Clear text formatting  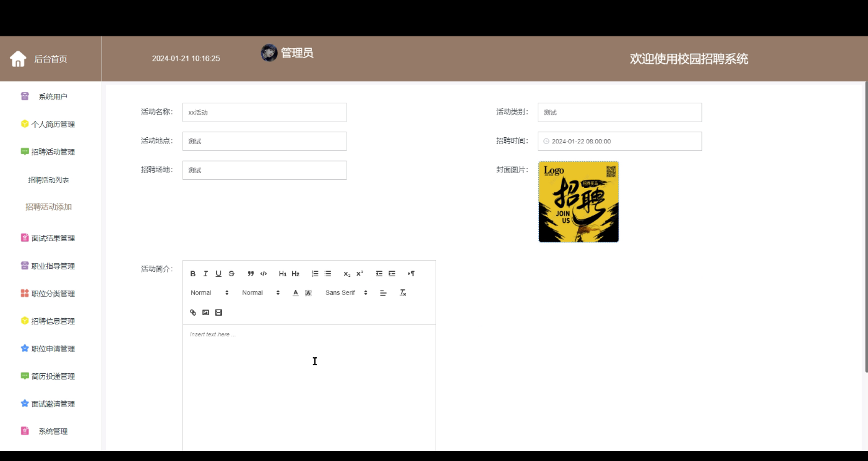click(403, 293)
